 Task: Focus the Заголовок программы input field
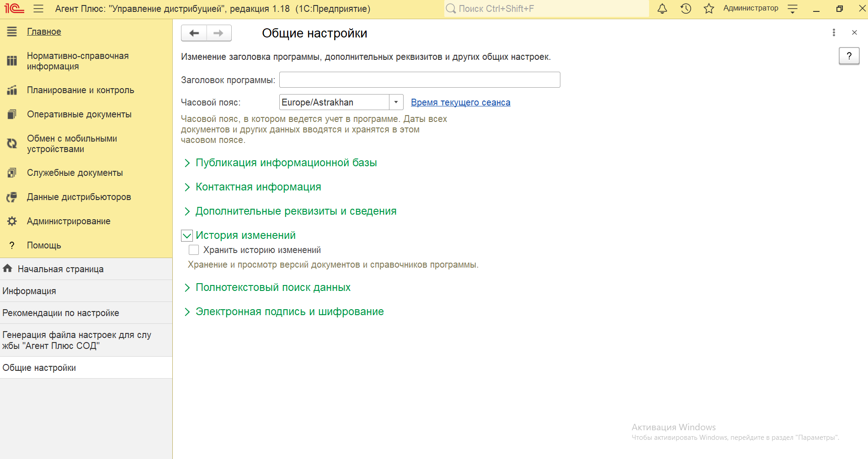(x=420, y=79)
